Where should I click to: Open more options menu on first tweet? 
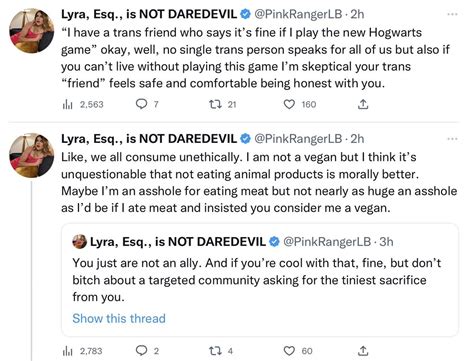coord(452,14)
